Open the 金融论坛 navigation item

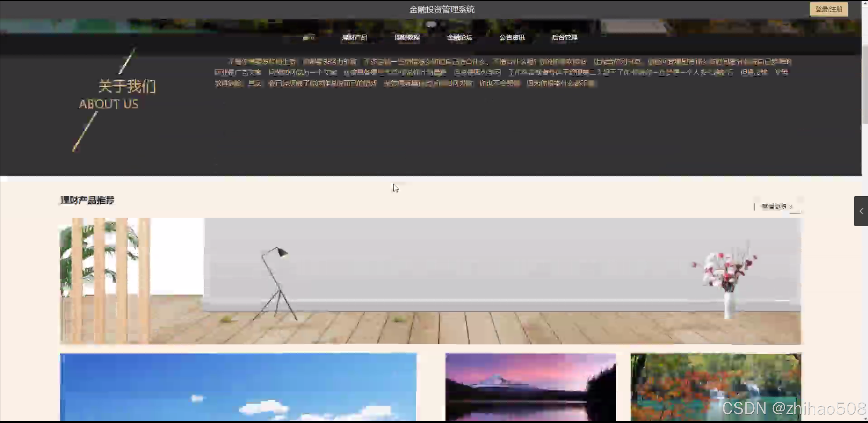tap(459, 37)
